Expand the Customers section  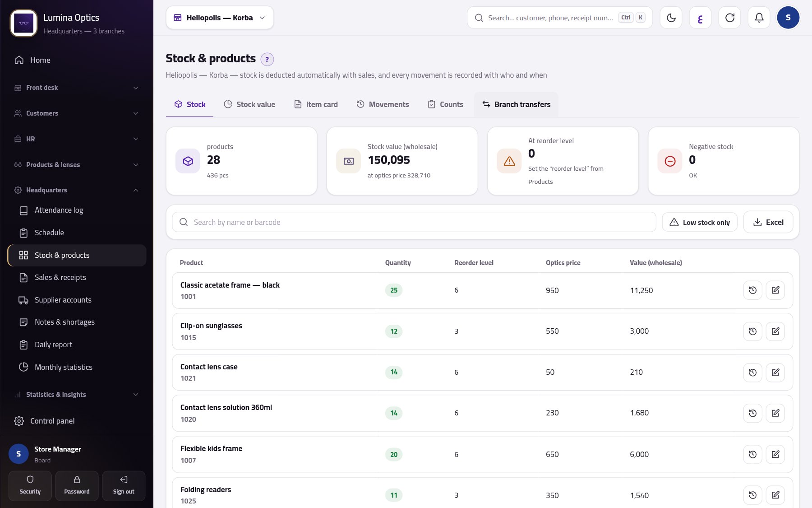pyautogui.click(x=77, y=113)
